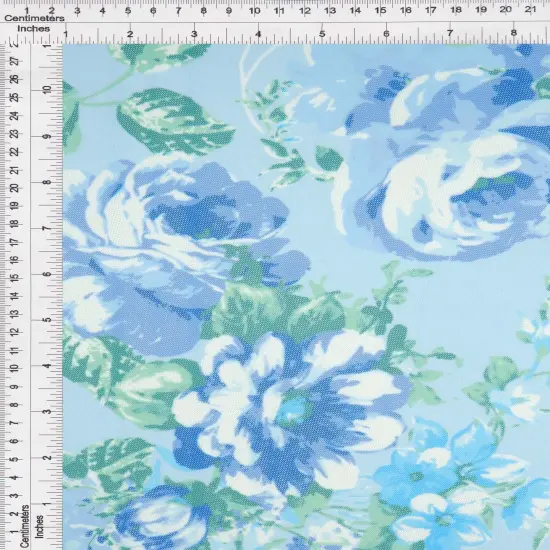Select the 5 mark on top centimeter ruler
Image resolution: width=550 pixels, height=550 pixels.
(128, 11)
